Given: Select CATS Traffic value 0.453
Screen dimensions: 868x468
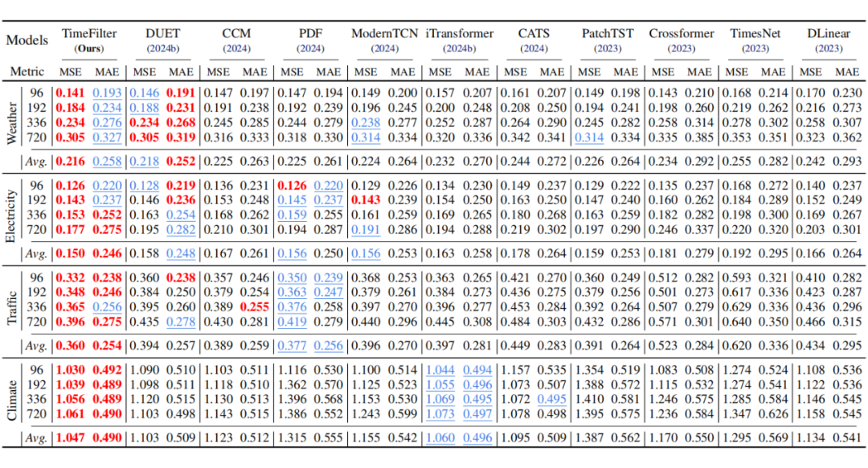Looking at the screenshot, I should click(515, 307).
